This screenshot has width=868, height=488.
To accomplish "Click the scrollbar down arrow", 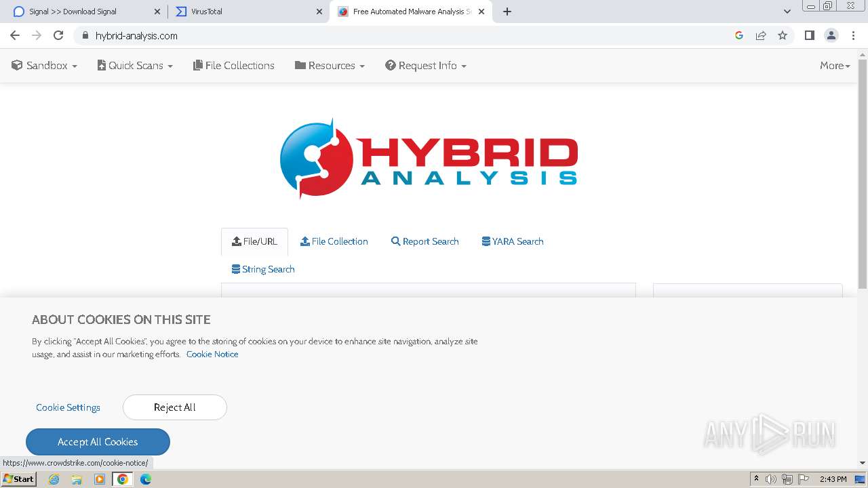I will [x=863, y=463].
